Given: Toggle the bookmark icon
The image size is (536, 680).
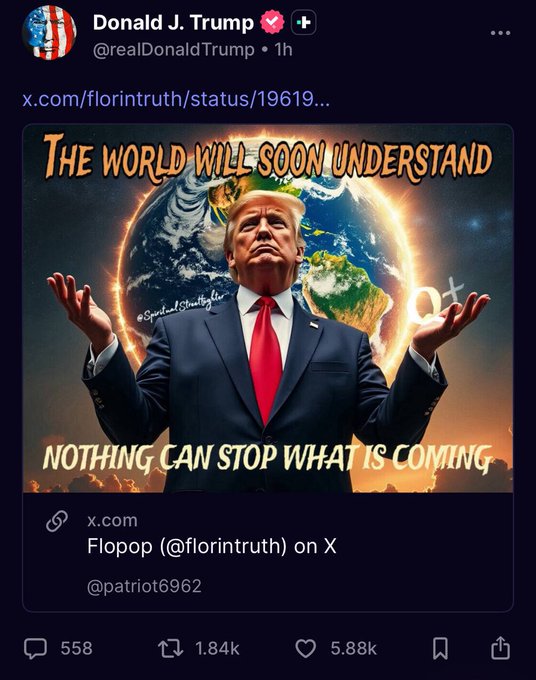Looking at the screenshot, I should pos(441,649).
